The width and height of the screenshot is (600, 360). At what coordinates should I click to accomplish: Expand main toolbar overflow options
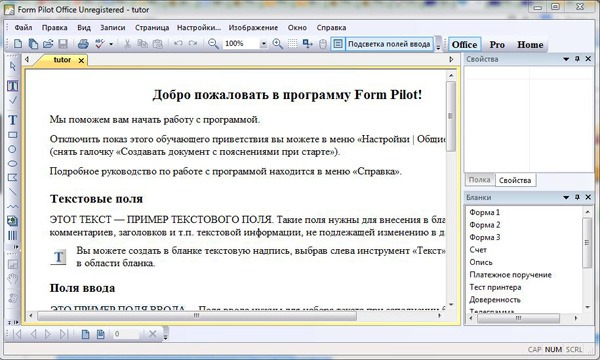[439, 45]
